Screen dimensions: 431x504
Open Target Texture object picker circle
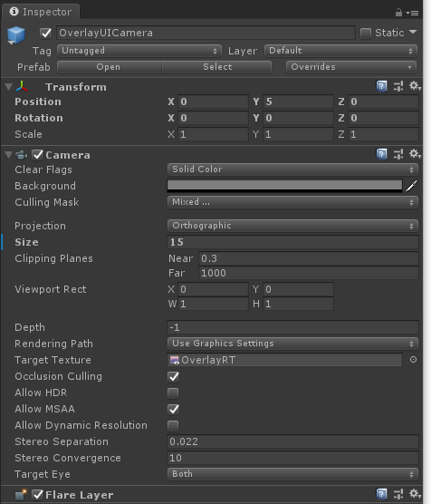[413, 360]
